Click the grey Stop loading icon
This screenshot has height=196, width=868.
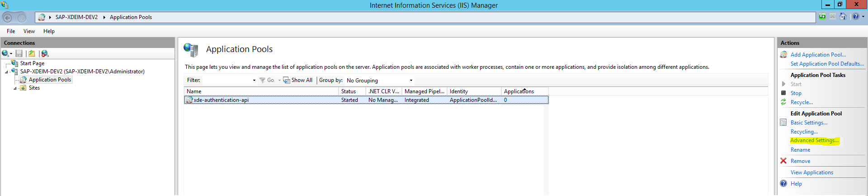point(832,17)
